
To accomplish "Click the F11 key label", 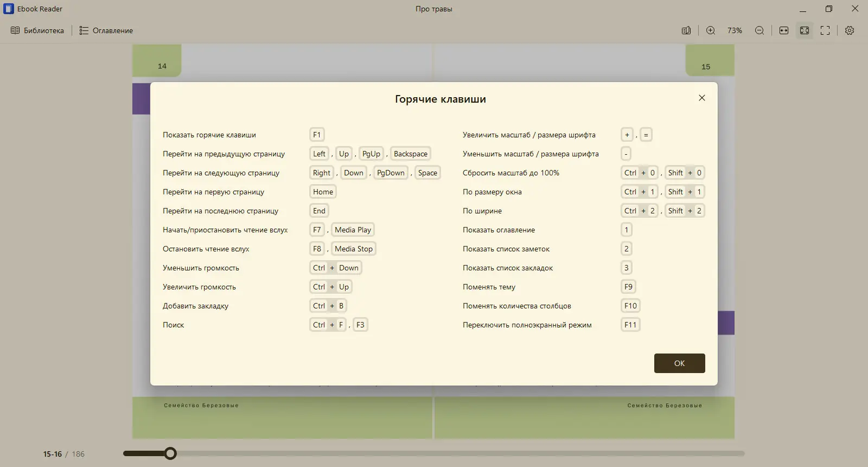I will (630, 325).
